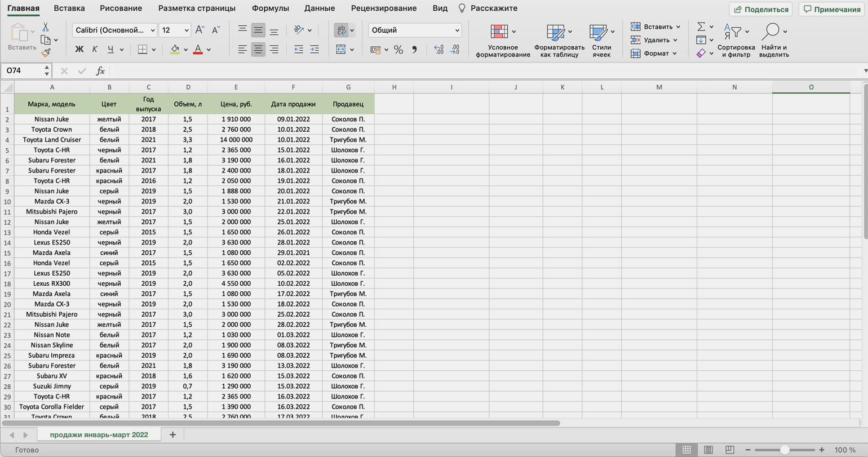Expand the number format dropdown (Общий)
The image size is (868, 457).
click(x=415, y=30)
